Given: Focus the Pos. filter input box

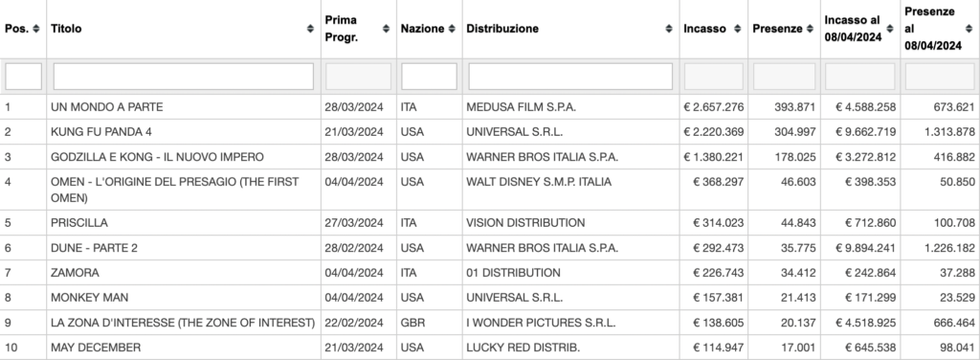Looking at the screenshot, I should [x=24, y=77].
